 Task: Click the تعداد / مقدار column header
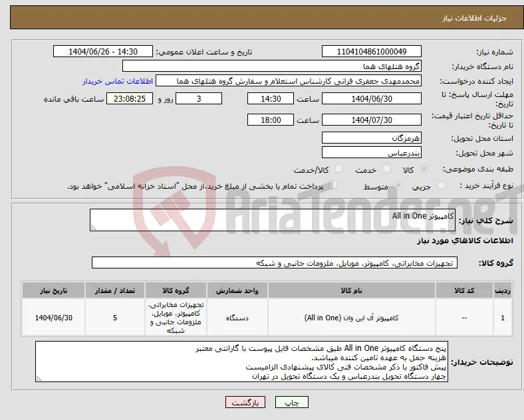point(115,290)
